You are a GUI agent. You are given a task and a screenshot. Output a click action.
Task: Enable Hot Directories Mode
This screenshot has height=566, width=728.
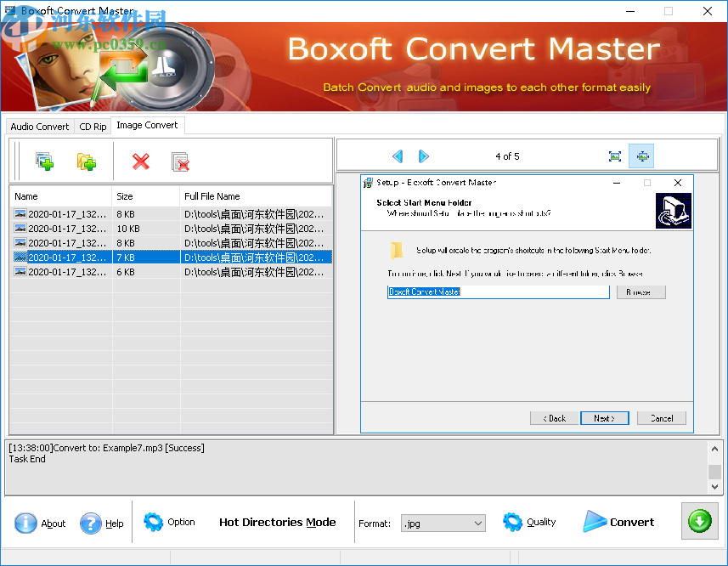[x=277, y=523]
